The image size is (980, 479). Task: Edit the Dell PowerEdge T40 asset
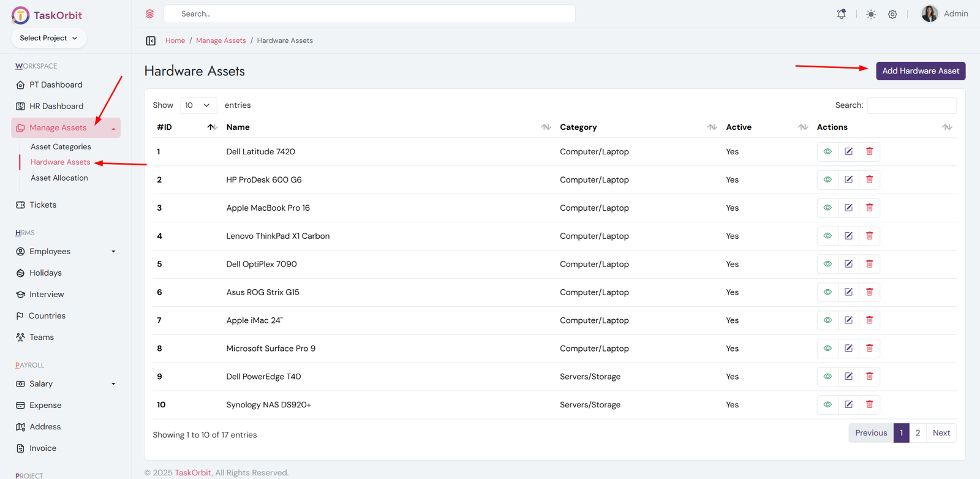point(848,377)
